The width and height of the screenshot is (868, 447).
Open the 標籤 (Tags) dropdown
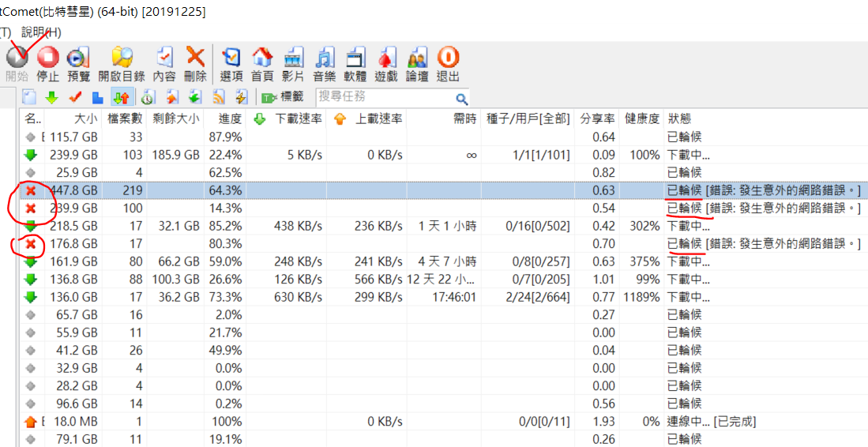283,97
